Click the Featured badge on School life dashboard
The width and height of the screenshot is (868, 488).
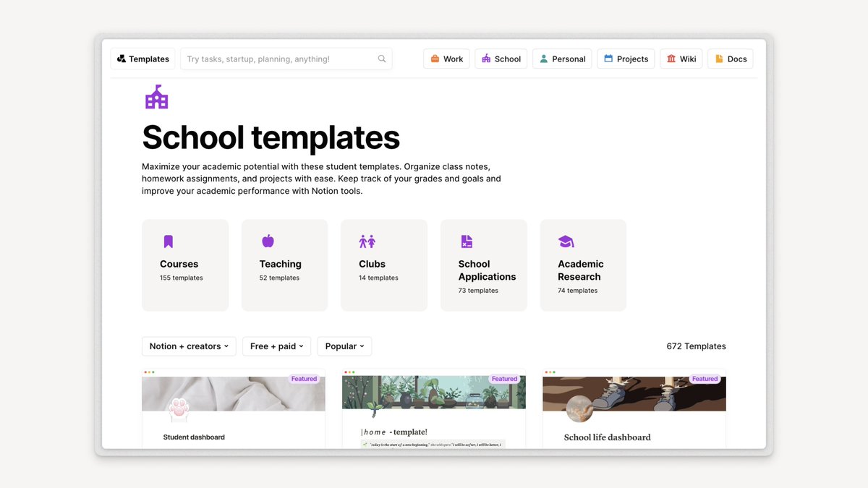click(x=705, y=379)
